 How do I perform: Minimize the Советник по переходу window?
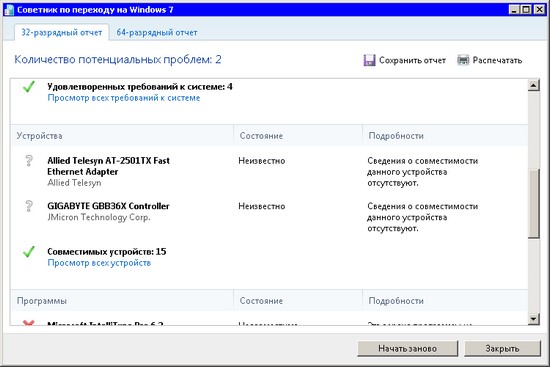tap(514, 10)
